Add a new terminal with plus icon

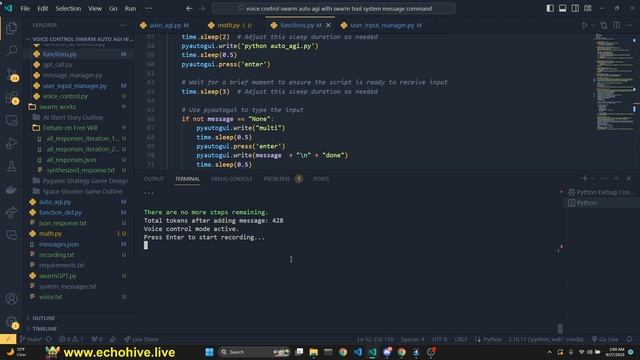[x=584, y=178]
